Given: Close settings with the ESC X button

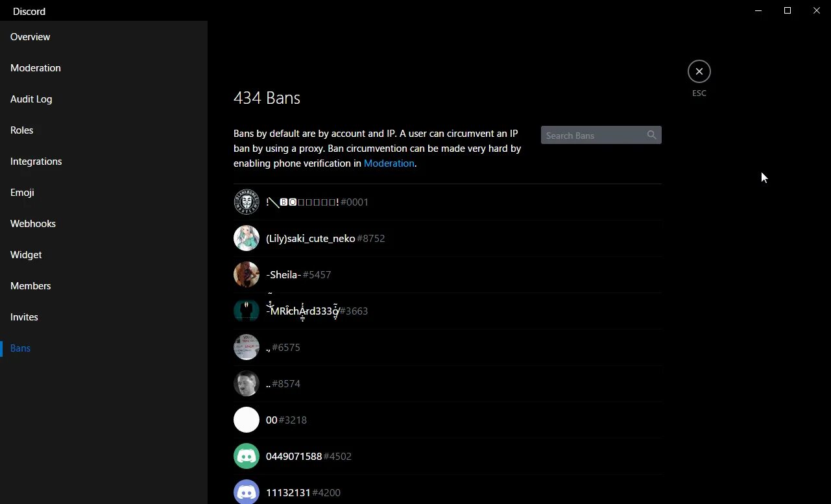Looking at the screenshot, I should pyautogui.click(x=699, y=71).
